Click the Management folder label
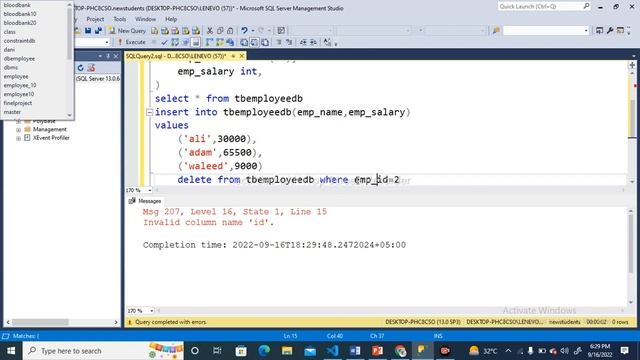This screenshot has height=360, width=640. (49, 129)
